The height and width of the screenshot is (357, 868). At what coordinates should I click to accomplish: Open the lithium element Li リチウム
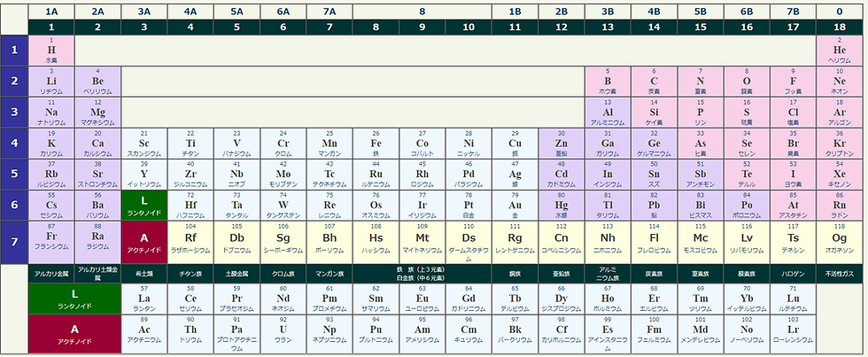point(51,81)
